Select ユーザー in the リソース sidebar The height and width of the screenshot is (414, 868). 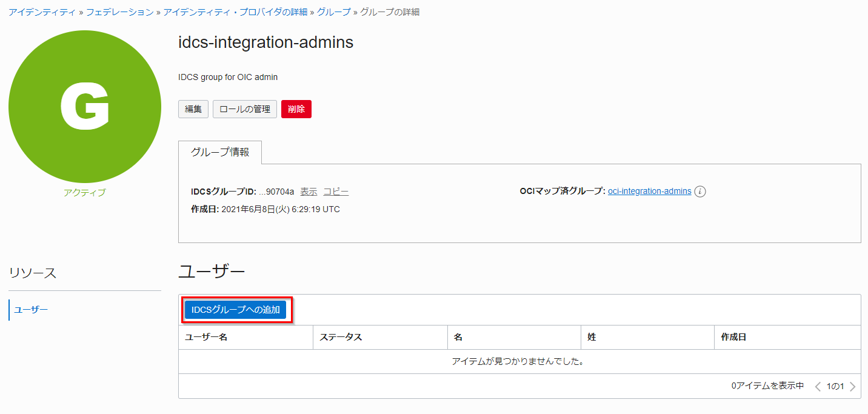tap(31, 310)
